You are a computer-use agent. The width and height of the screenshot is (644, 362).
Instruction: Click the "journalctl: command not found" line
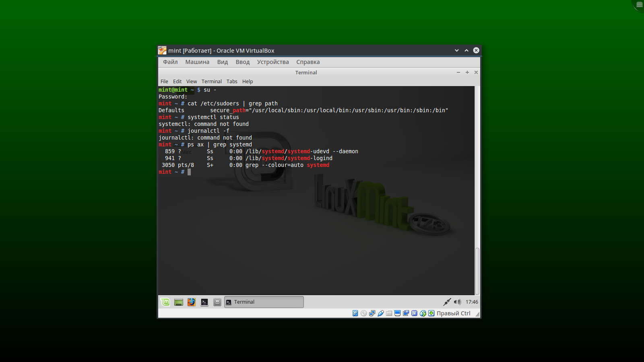[205, 138]
